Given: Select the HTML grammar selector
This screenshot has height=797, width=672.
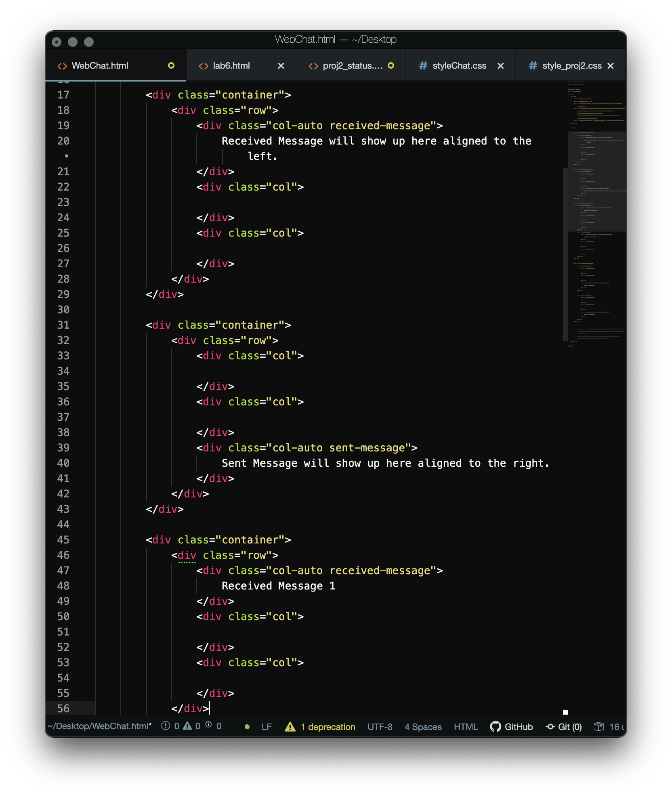Looking at the screenshot, I should tap(466, 727).
